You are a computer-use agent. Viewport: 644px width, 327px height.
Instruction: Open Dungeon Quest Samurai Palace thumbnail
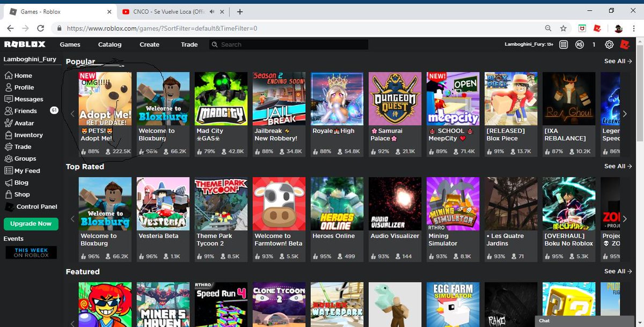[395, 98]
